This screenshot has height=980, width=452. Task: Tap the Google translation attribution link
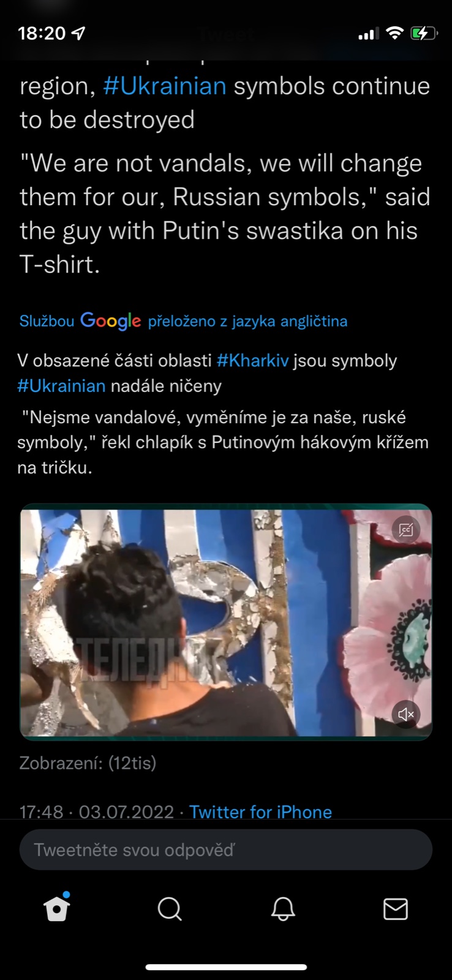click(x=183, y=320)
